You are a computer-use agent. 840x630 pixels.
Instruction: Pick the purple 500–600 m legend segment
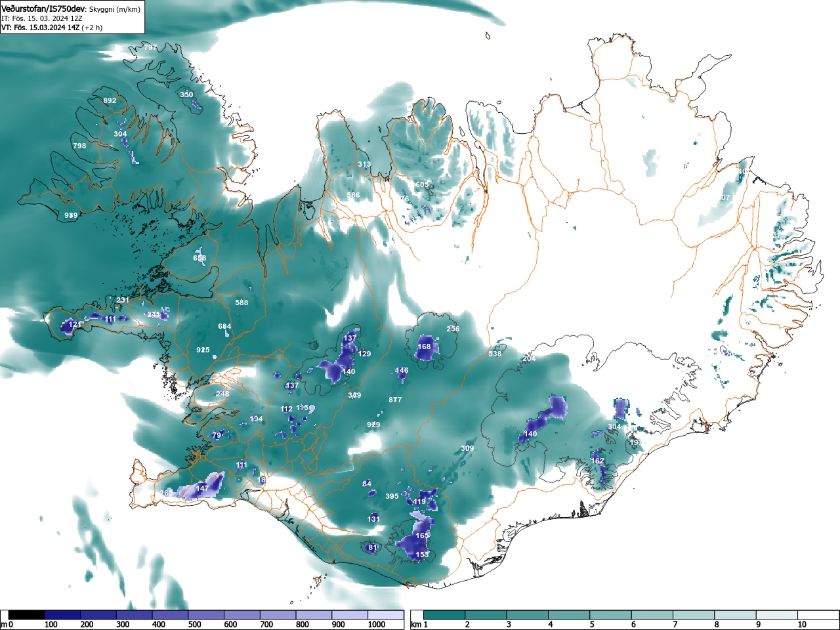point(206,615)
